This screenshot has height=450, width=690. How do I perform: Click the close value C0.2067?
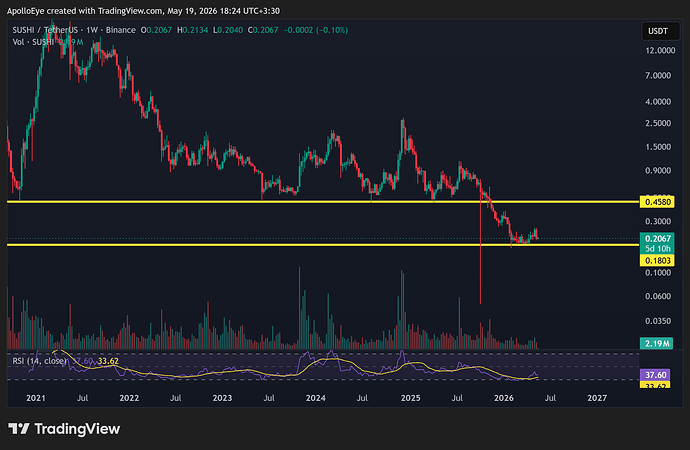coord(263,30)
